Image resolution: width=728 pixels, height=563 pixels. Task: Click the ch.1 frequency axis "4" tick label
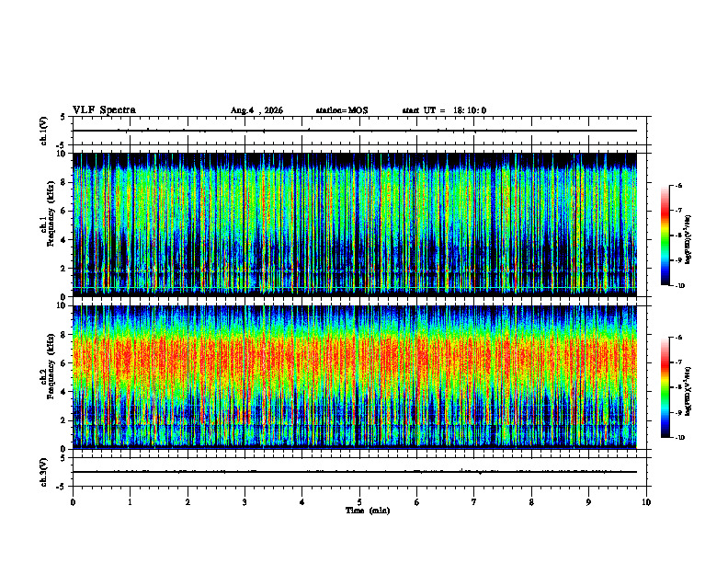pyautogui.click(x=63, y=240)
